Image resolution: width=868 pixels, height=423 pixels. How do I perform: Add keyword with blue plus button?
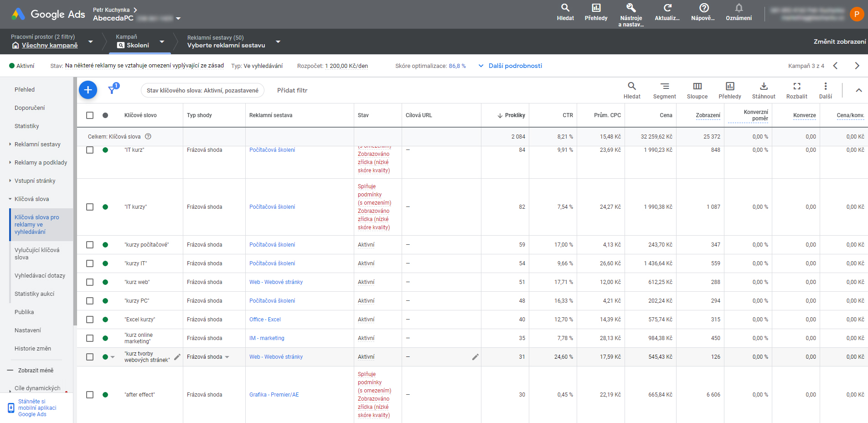coord(88,90)
